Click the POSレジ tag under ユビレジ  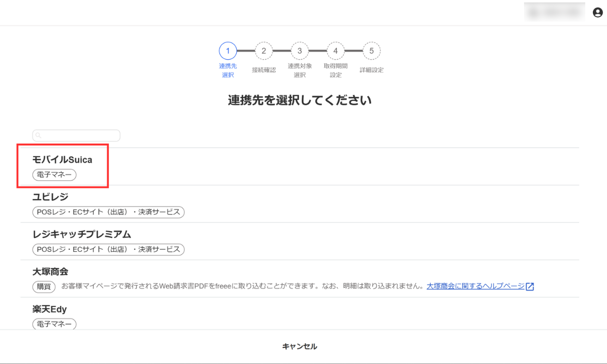[x=108, y=212]
